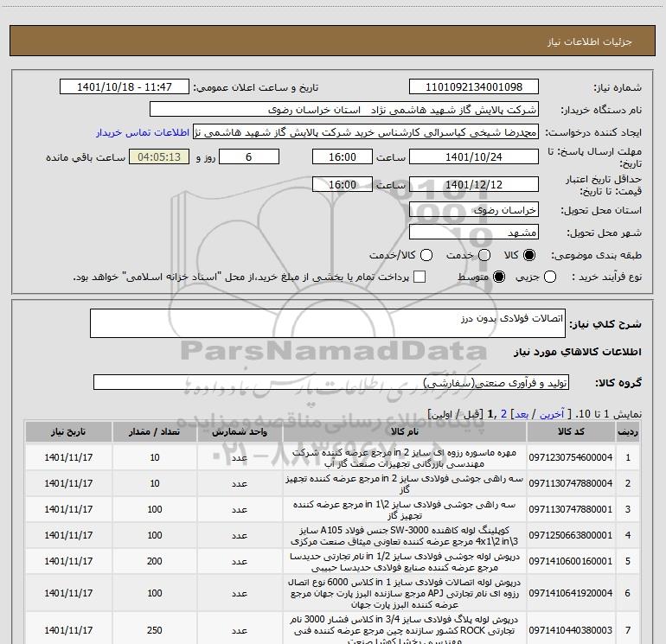The image size is (666, 644).
Task: Click the buyer organization name field
Action: [x=344, y=109]
